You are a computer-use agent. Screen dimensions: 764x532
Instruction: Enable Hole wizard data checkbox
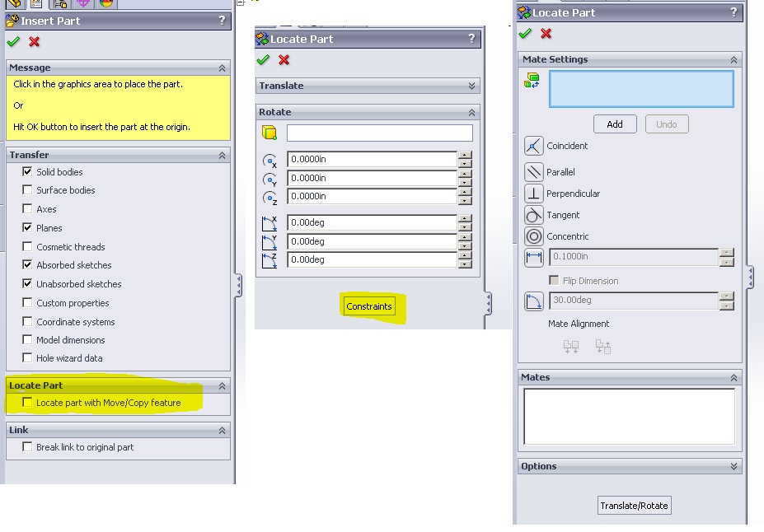point(27,357)
